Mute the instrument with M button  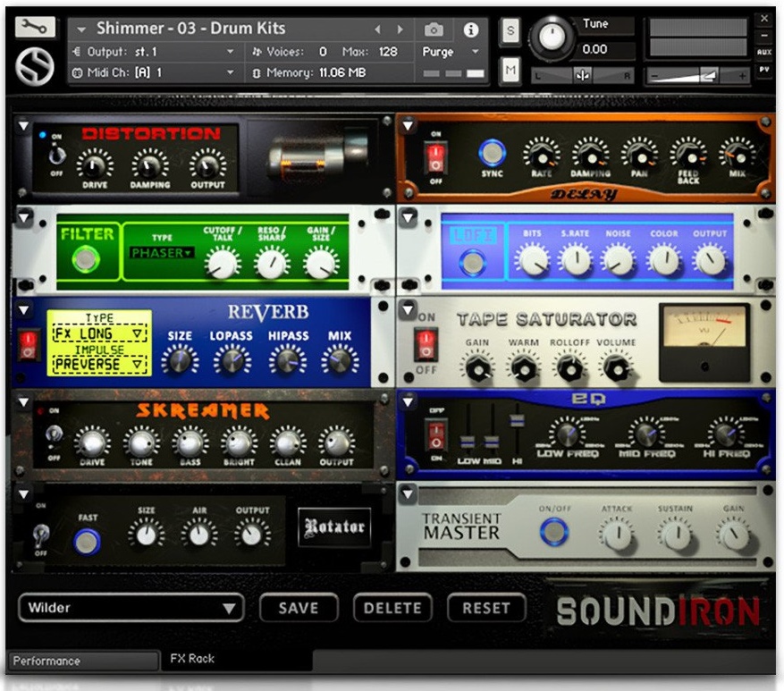tap(510, 71)
